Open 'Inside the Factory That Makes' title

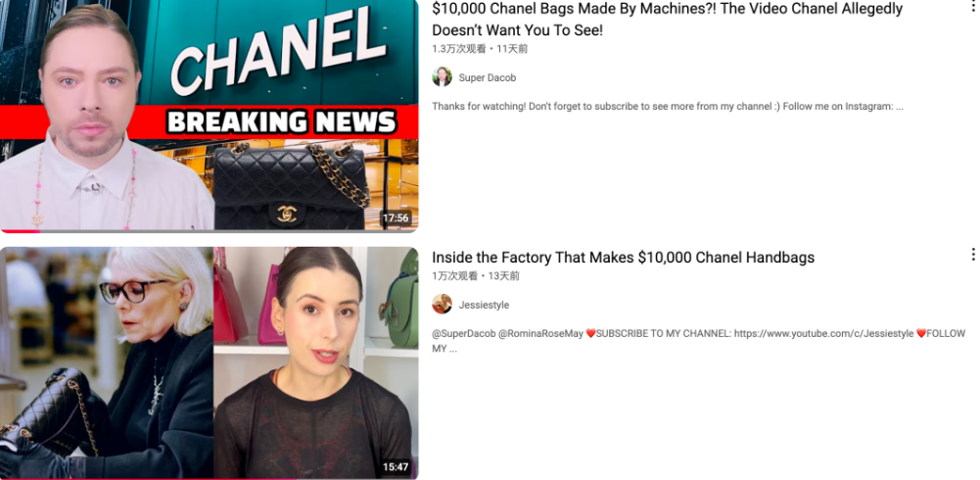click(x=623, y=258)
